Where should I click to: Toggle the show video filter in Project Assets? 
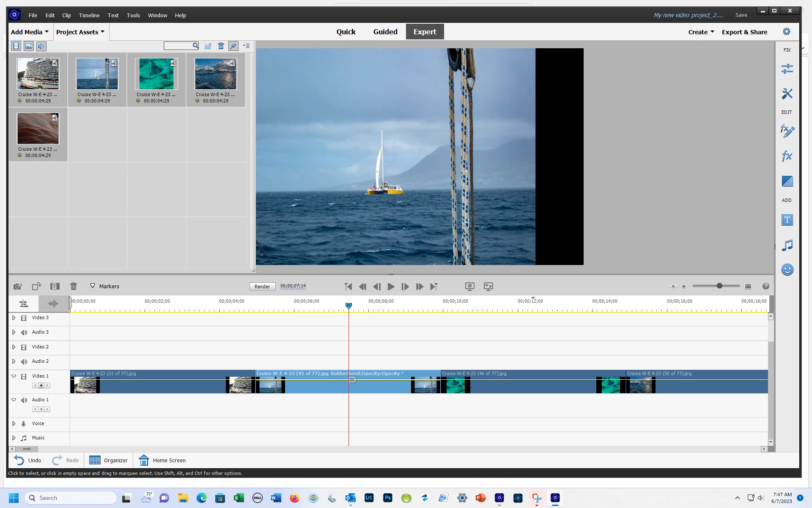pos(16,46)
